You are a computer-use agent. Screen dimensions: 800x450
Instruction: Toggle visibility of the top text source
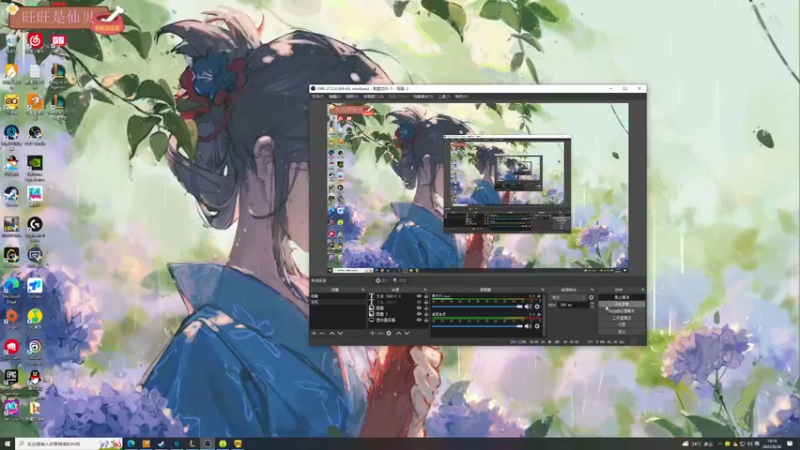point(419,296)
